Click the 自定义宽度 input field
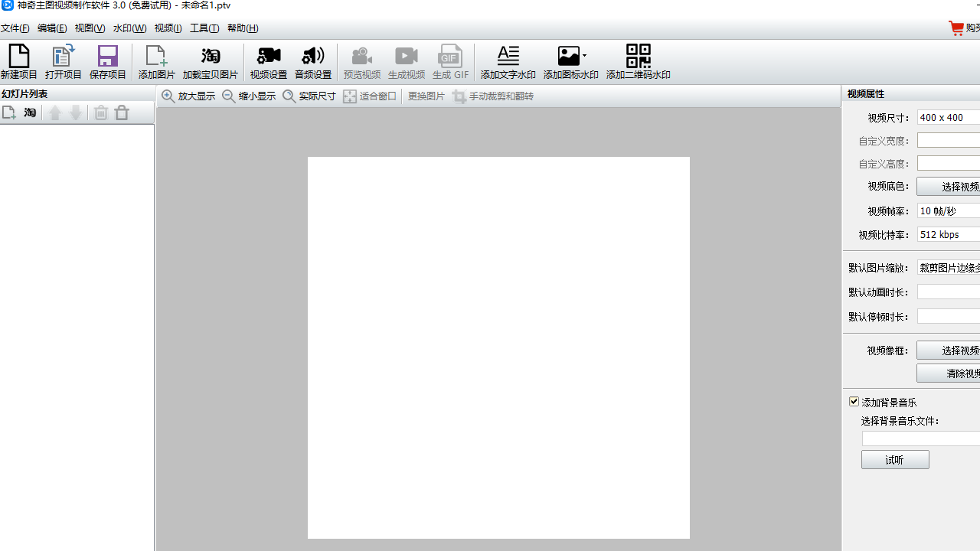 pyautogui.click(x=949, y=141)
